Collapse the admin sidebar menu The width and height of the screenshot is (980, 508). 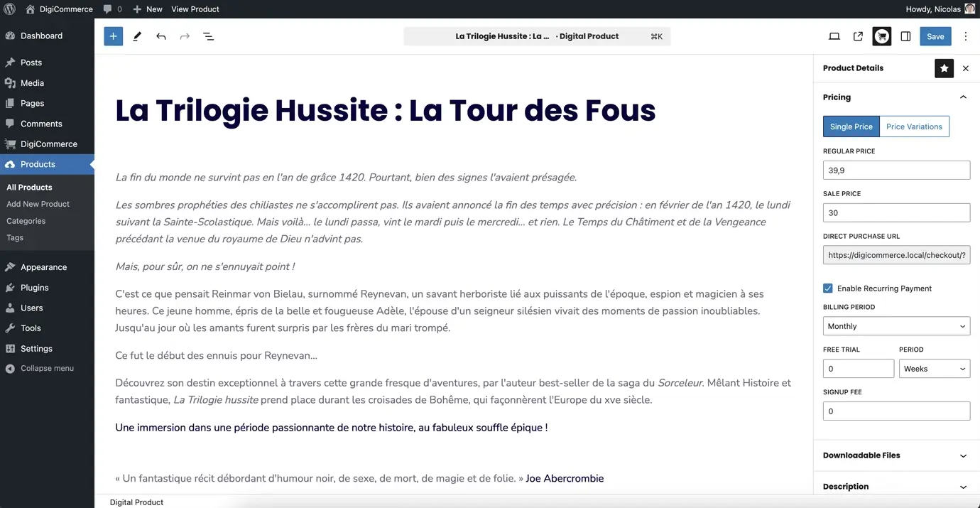[47, 368]
